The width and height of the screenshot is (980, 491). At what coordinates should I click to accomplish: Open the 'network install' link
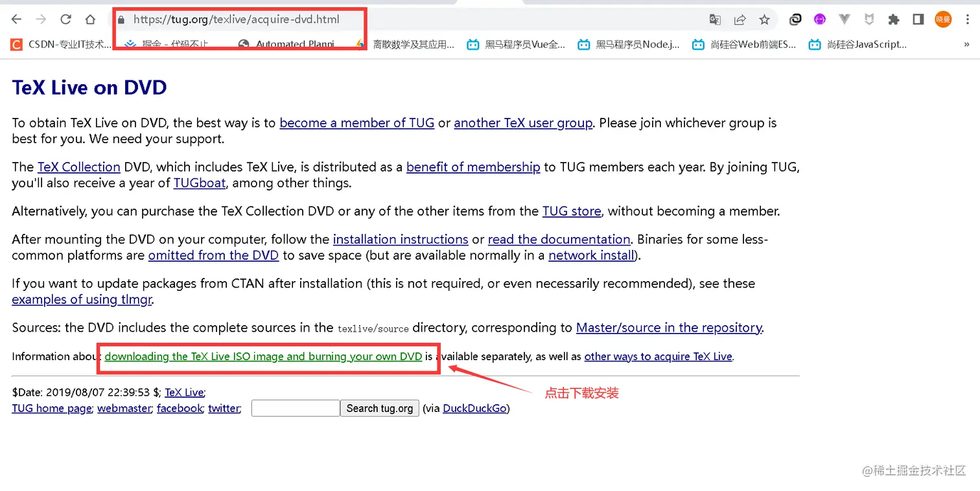591,255
